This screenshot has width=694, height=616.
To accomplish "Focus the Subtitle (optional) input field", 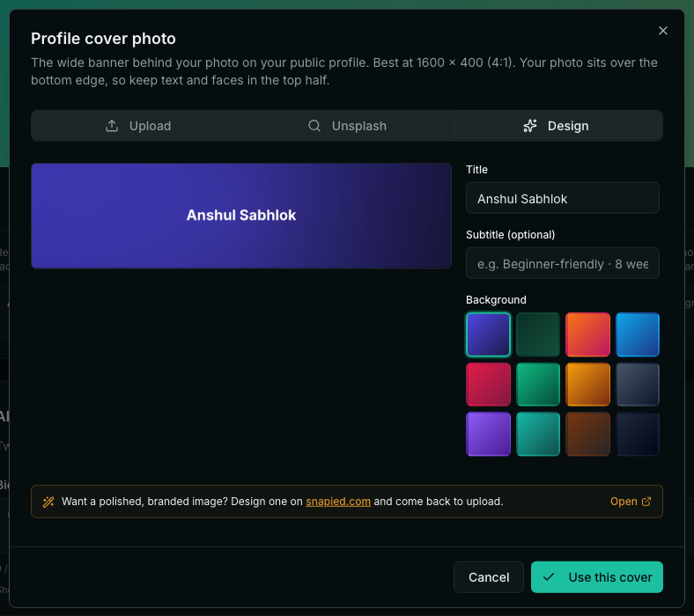I will pos(562,263).
